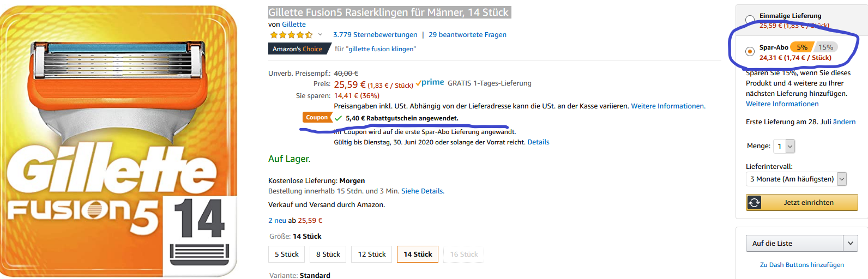Viewport: 868px width, 279px height.
Task: Click the subscription refresh icon on Jetzt einrichten
Action: point(754,203)
